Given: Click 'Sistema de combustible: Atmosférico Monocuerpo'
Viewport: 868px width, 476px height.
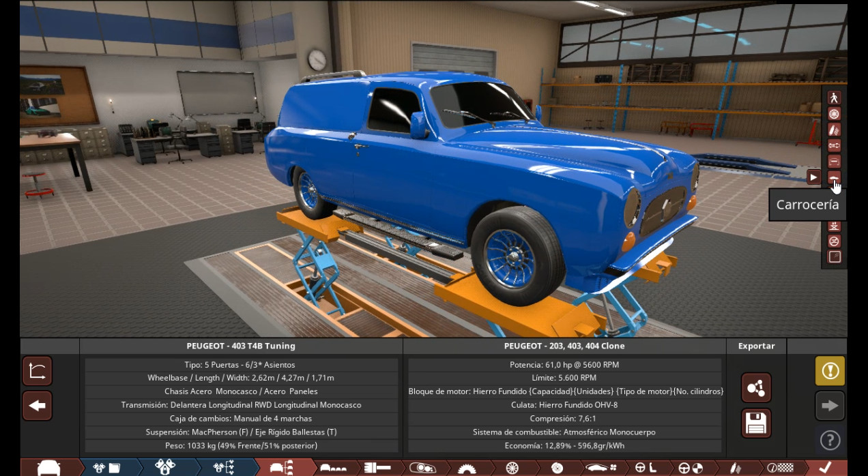Looking at the screenshot, I should coord(564,432).
